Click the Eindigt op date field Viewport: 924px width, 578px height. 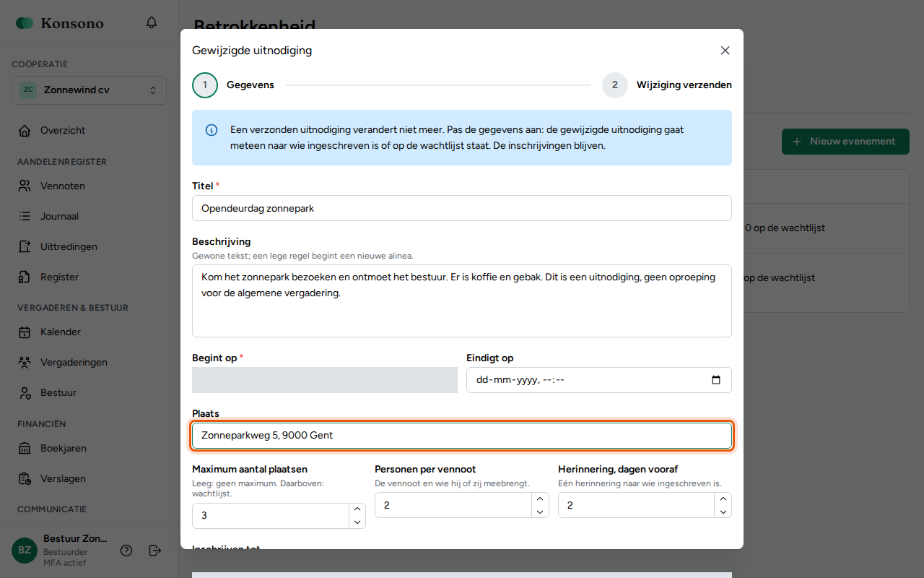(x=599, y=380)
